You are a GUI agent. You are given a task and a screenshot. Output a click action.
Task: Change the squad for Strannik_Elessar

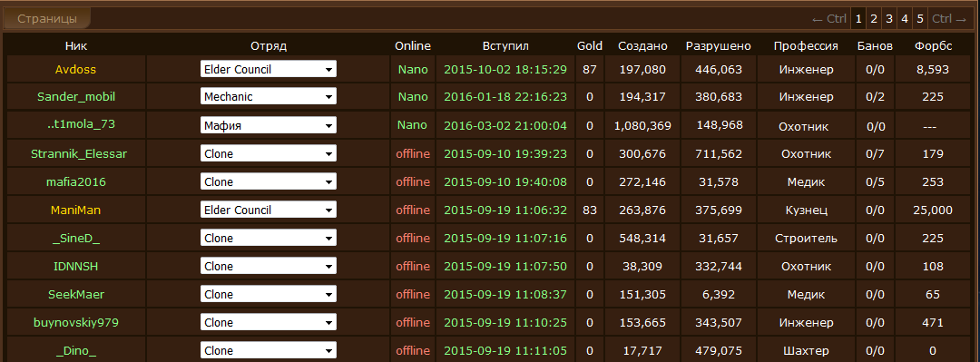coord(268,154)
